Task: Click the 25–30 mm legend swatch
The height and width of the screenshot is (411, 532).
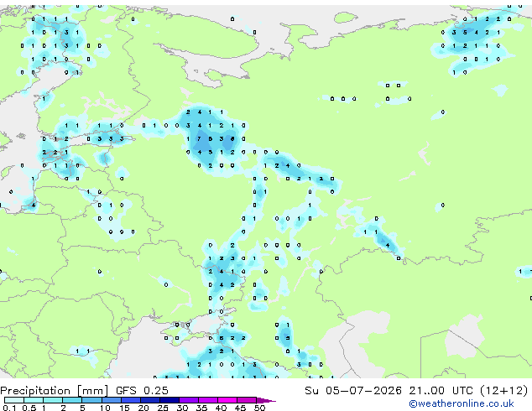Action: [x=169, y=400]
